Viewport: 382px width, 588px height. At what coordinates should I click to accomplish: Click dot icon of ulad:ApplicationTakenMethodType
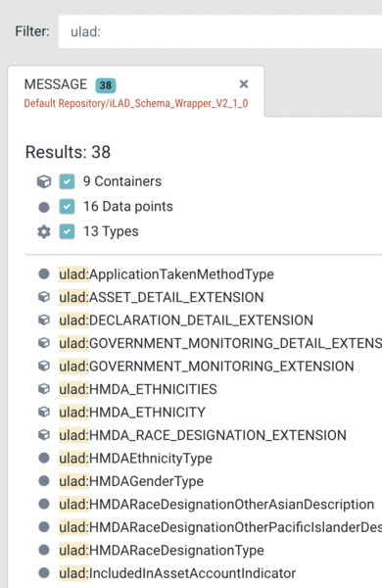[x=44, y=274]
